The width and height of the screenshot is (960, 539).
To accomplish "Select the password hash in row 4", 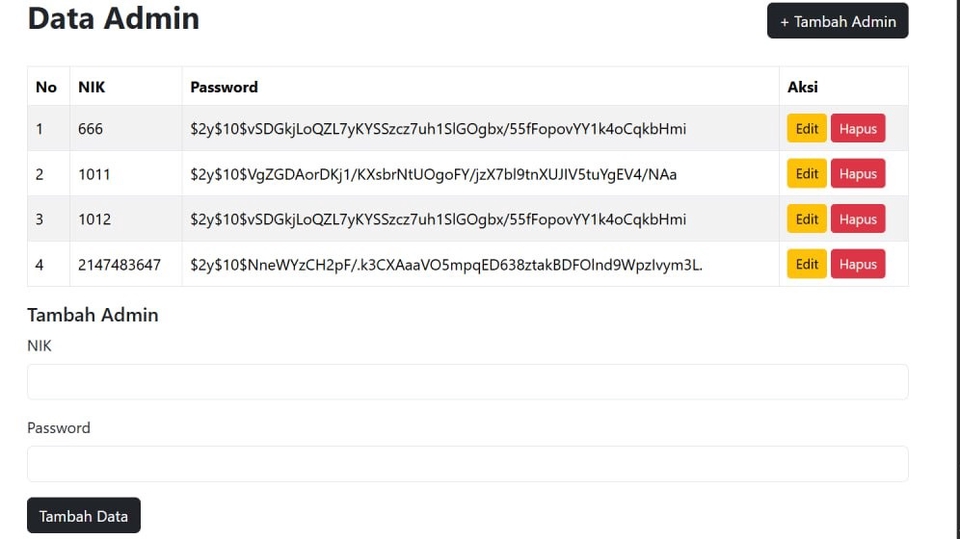I will [x=446, y=265].
